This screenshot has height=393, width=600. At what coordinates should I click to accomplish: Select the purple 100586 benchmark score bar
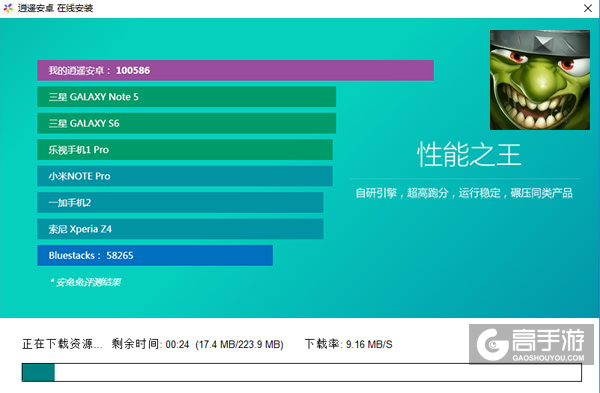point(235,70)
